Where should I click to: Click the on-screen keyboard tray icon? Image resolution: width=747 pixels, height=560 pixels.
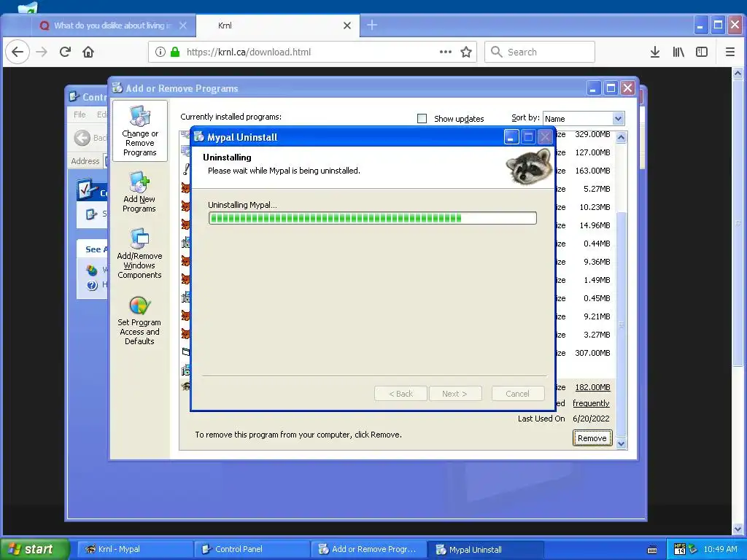[x=652, y=550]
